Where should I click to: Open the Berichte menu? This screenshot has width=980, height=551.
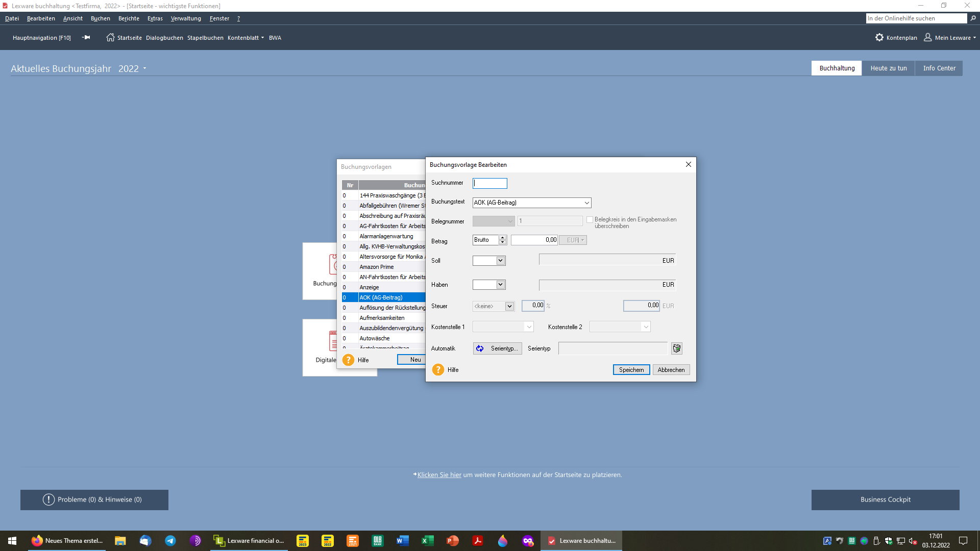click(129, 18)
